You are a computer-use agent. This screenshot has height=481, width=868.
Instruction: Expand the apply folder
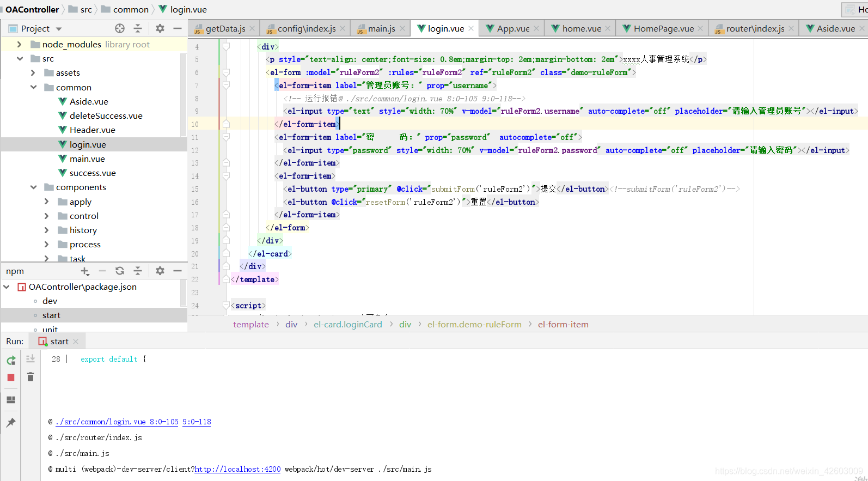(46, 202)
